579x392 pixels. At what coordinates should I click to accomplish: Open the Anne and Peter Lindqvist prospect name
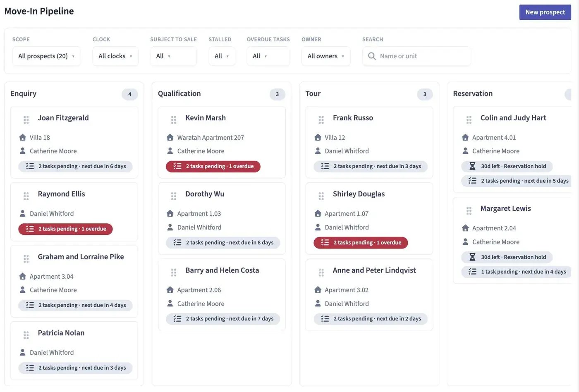tap(374, 270)
